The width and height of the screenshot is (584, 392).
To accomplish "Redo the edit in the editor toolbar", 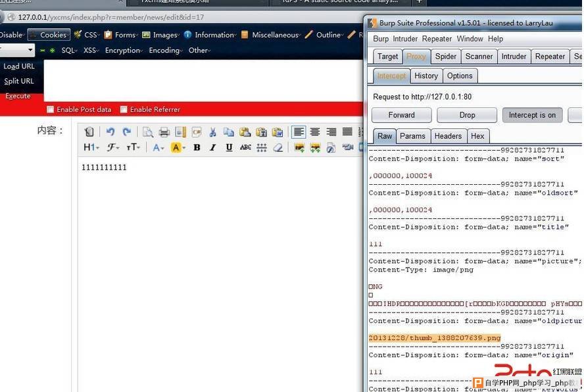I will click(x=127, y=132).
